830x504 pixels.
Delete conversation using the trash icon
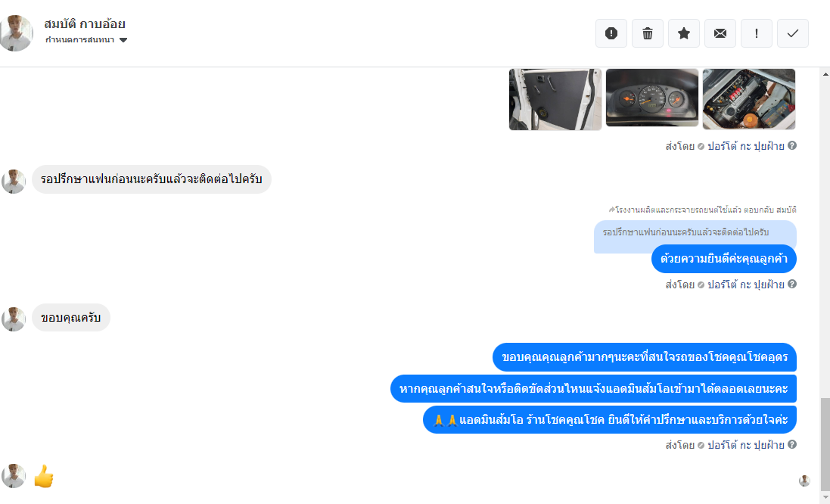tap(648, 33)
